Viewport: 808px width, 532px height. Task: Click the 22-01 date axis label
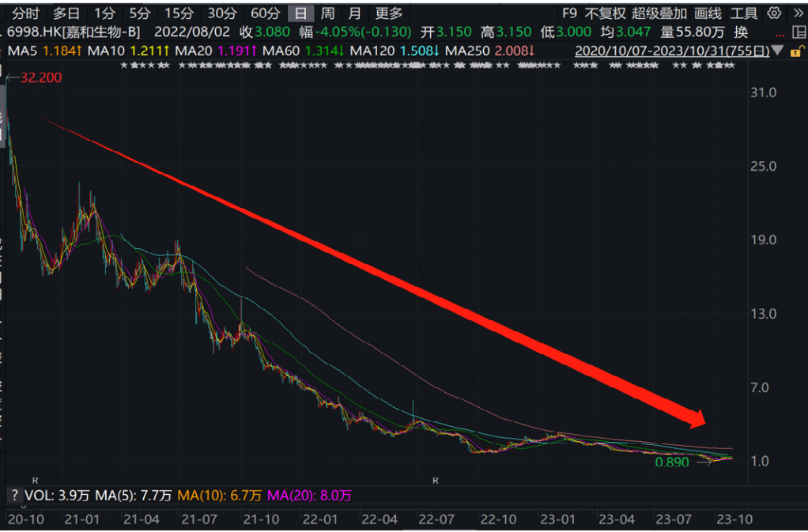(320, 519)
